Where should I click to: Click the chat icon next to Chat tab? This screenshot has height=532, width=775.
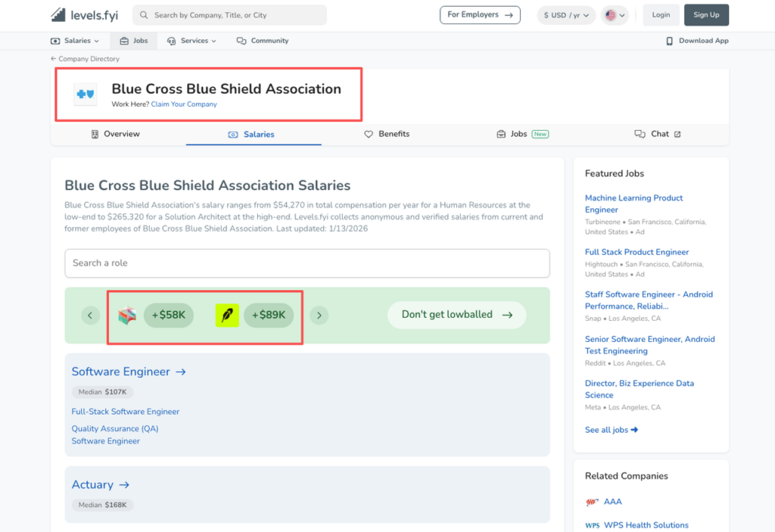pyautogui.click(x=638, y=133)
